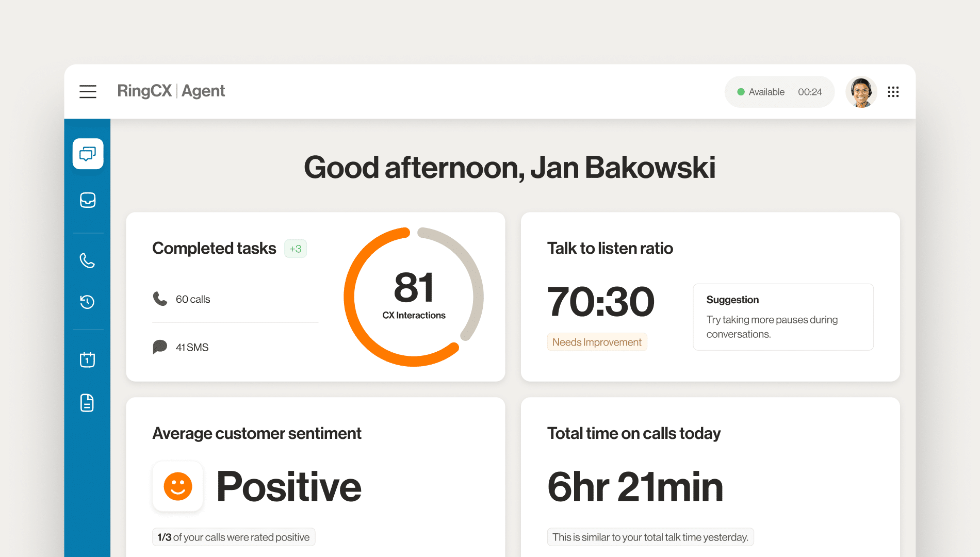The width and height of the screenshot is (980, 557).
Task: Open the Suggestion box about pauses
Action: tap(783, 317)
